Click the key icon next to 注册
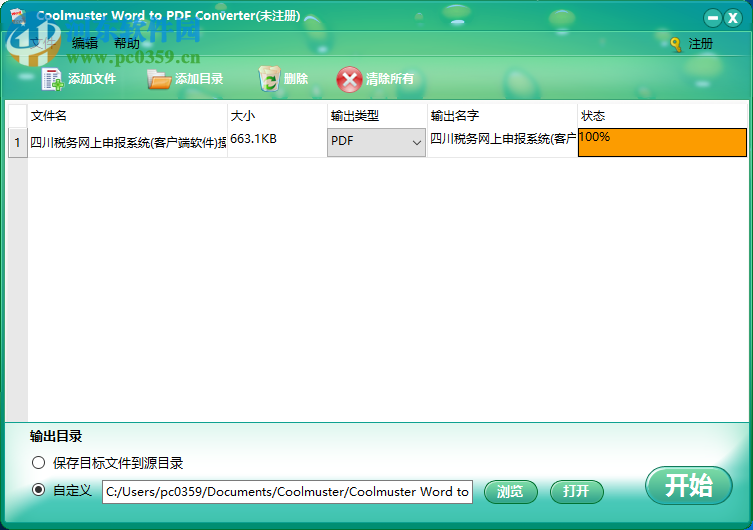This screenshot has width=753, height=530. point(676,44)
